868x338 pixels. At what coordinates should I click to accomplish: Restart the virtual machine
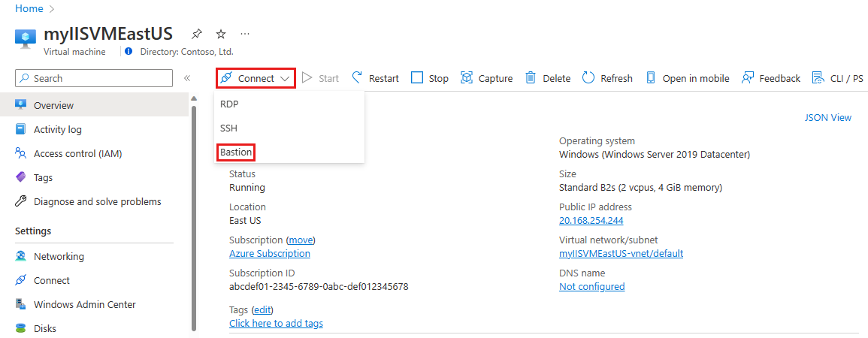point(375,79)
